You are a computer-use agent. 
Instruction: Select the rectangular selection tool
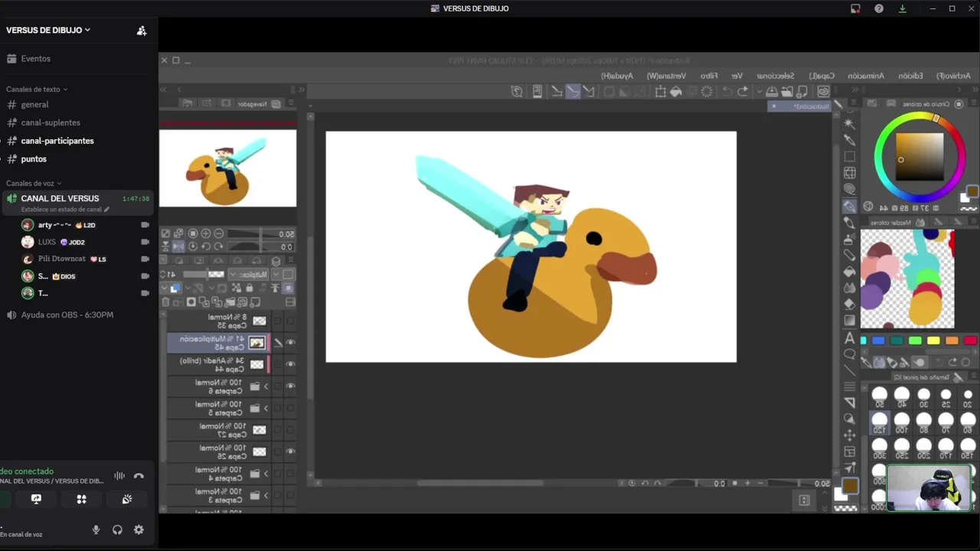click(x=850, y=156)
